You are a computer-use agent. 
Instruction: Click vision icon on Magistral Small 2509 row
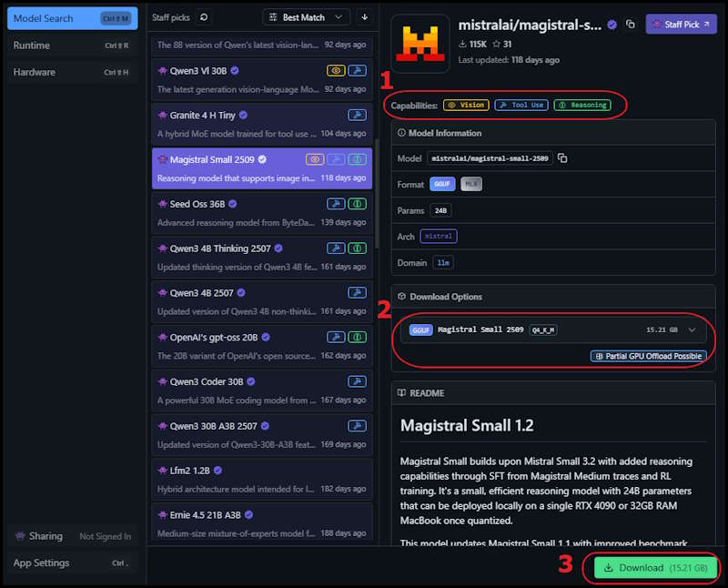315,159
